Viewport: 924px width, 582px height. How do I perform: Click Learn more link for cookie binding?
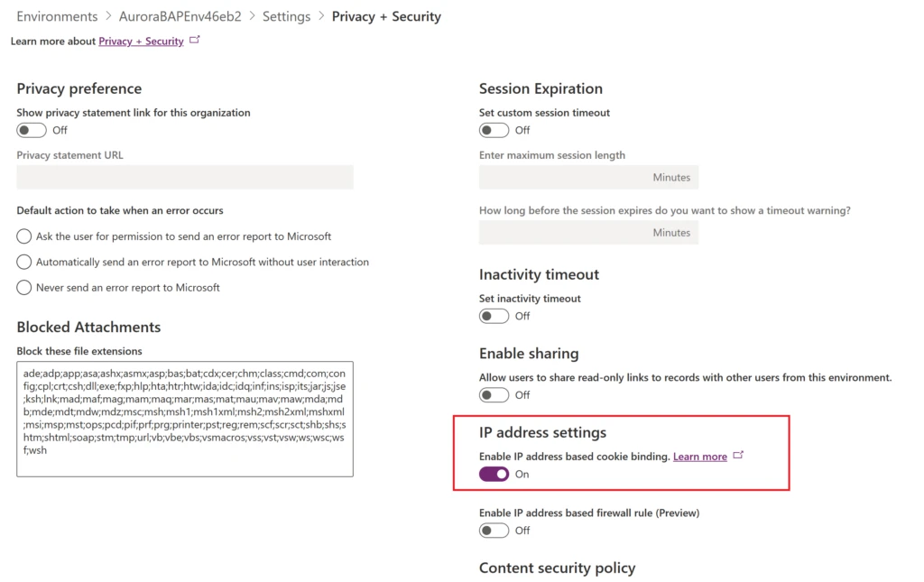699,457
